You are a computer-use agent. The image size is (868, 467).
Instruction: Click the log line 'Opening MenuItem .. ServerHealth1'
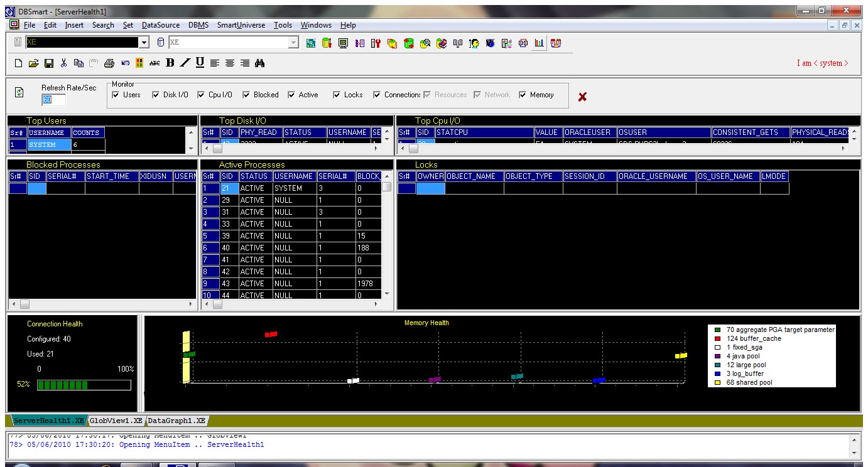[137, 444]
